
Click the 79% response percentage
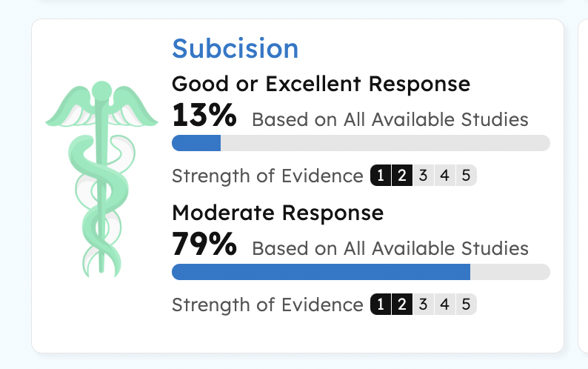pyautogui.click(x=204, y=244)
